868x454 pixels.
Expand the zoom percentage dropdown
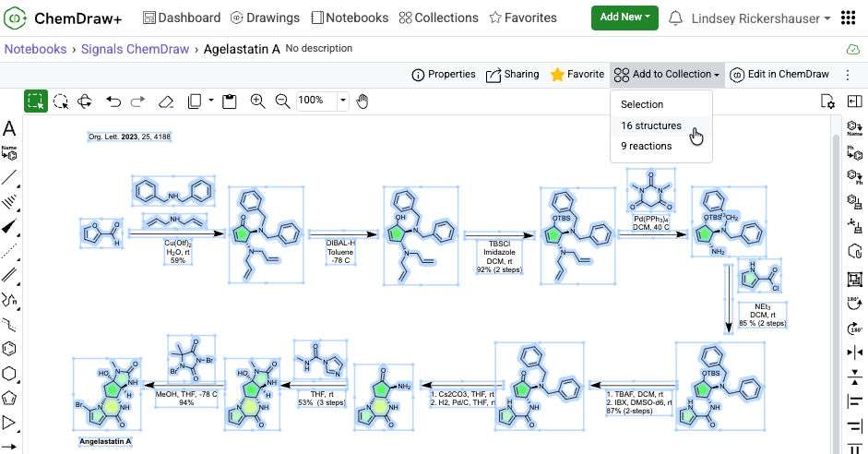(x=342, y=101)
